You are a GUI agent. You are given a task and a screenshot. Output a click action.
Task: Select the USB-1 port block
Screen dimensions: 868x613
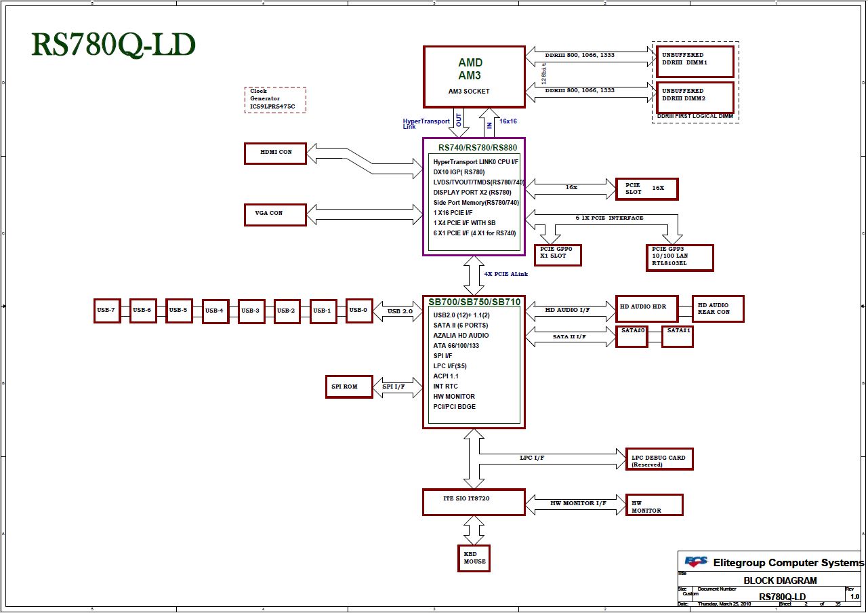point(323,311)
